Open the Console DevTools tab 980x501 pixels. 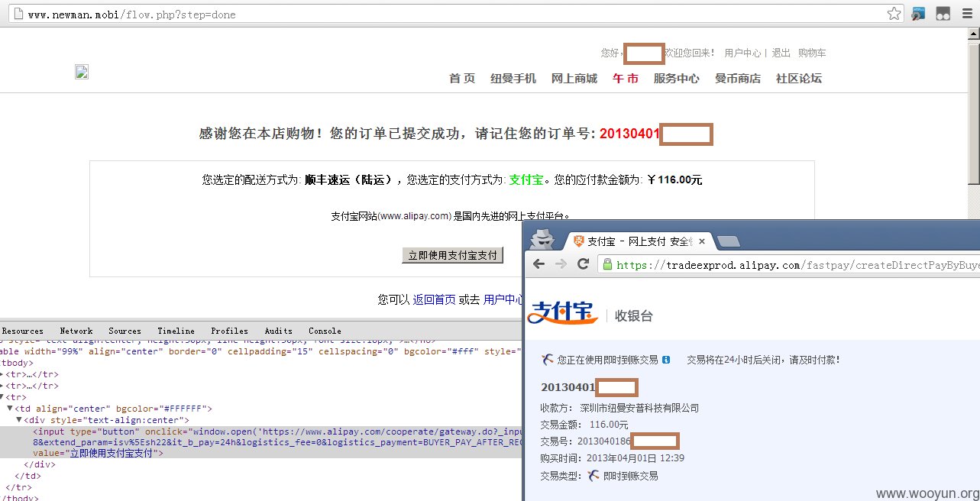pos(325,331)
